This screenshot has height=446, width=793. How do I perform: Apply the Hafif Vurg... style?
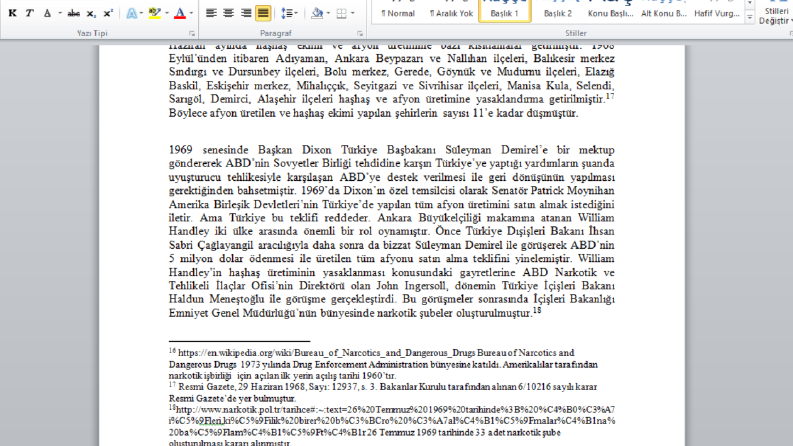(717, 10)
